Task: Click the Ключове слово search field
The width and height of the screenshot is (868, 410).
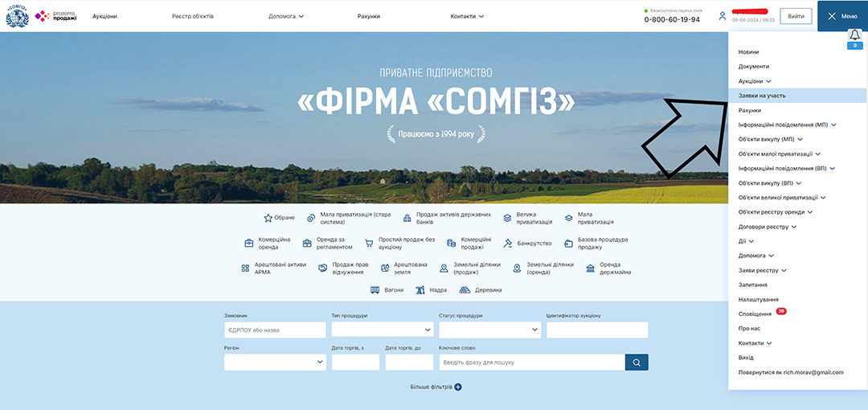Action: [532, 363]
